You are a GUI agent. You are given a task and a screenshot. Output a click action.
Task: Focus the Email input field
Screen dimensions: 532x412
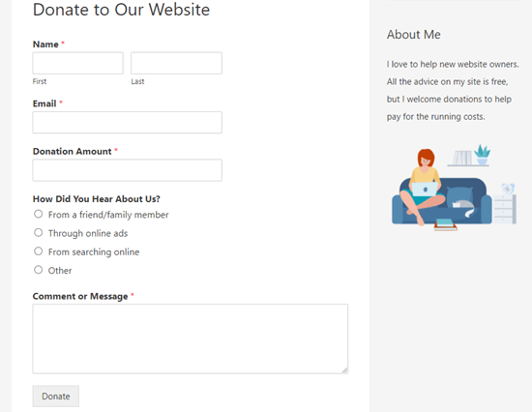pyautogui.click(x=128, y=123)
